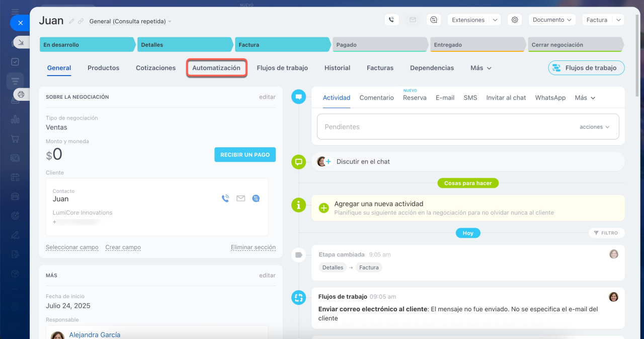Open the acciones dropdown in Pendientes

click(595, 127)
